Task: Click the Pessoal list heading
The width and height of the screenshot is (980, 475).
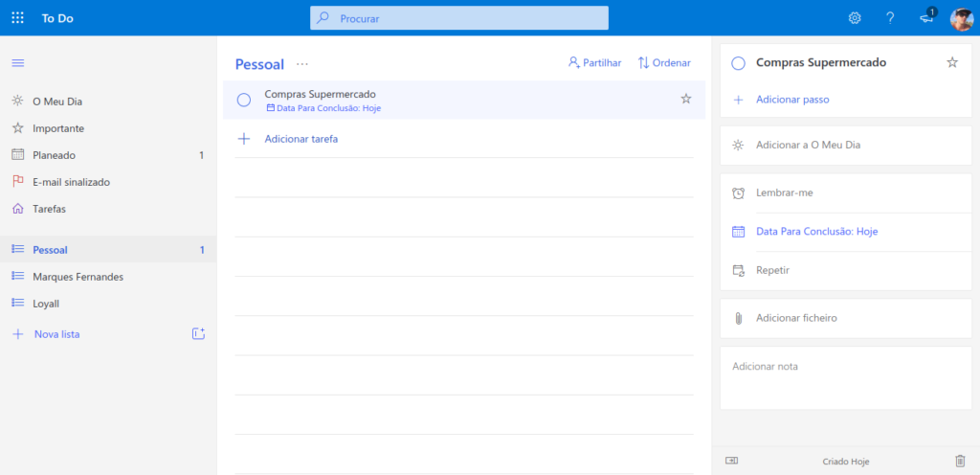Action: click(x=259, y=64)
